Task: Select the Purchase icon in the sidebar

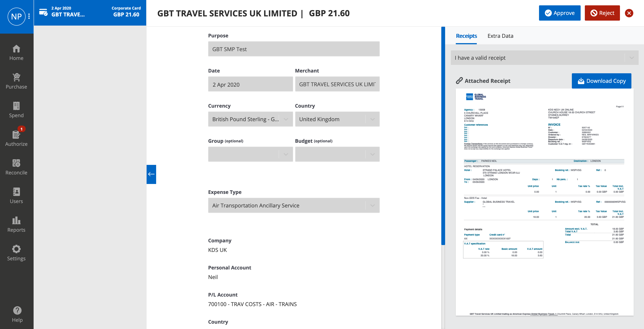Action: coord(16,81)
